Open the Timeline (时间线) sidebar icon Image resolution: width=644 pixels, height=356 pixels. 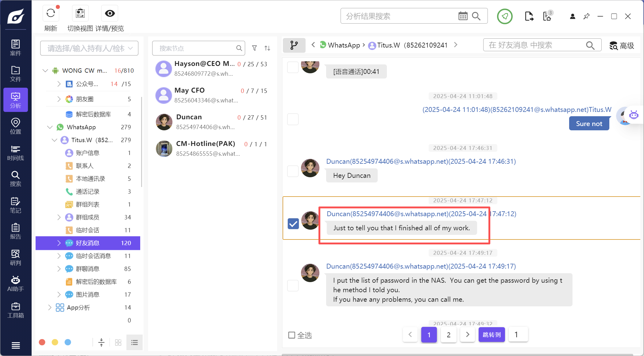(x=15, y=153)
